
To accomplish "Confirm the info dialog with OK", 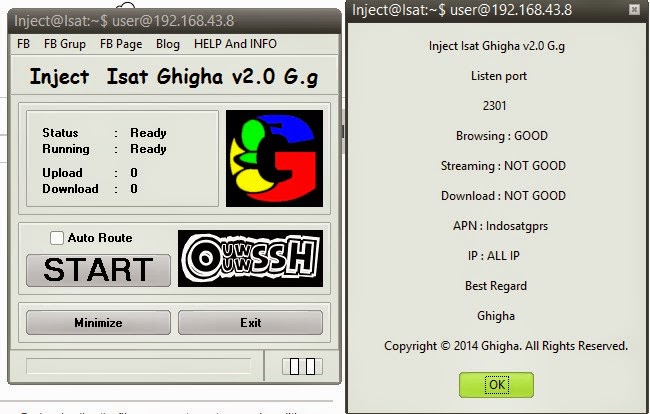I will tap(496, 385).
